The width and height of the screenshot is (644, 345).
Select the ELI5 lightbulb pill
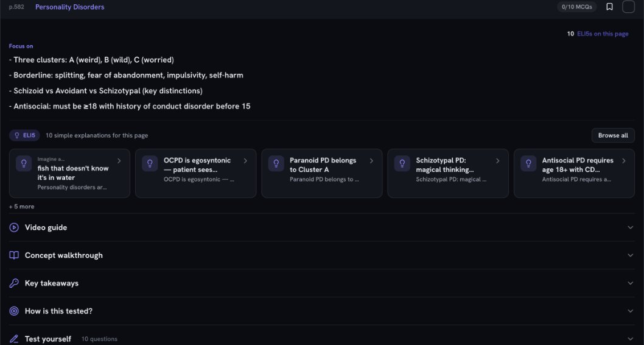(x=24, y=135)
